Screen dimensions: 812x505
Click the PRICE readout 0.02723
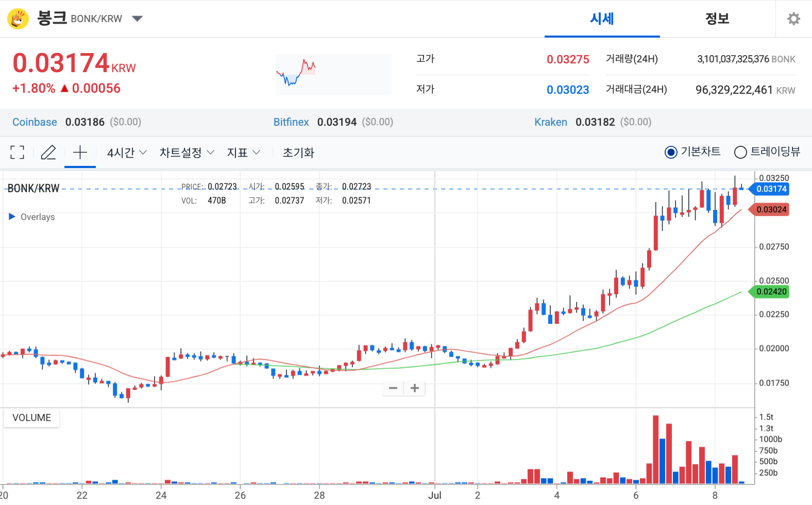[223, 187]
